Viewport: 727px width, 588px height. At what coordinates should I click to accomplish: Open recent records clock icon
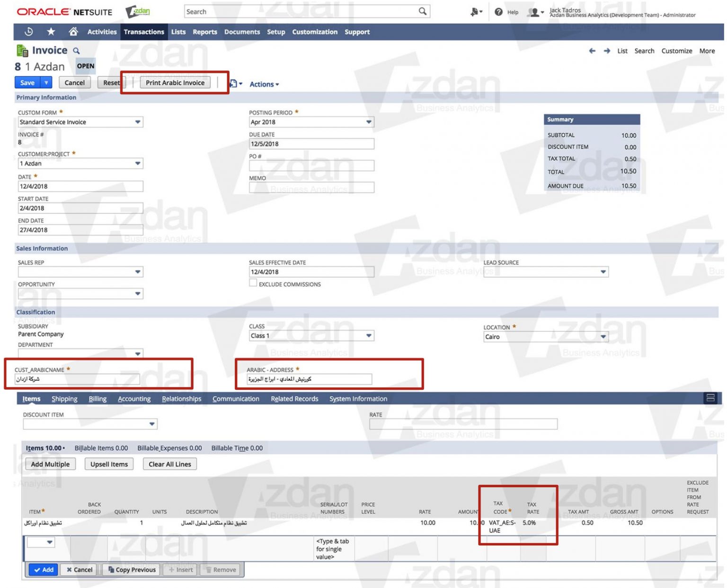[28, 32]
